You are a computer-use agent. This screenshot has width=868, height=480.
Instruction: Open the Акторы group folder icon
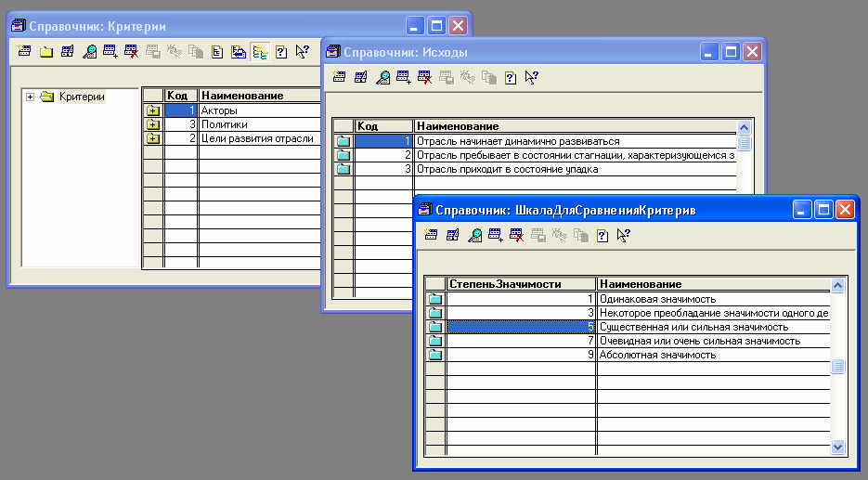(x=153, y=110)
